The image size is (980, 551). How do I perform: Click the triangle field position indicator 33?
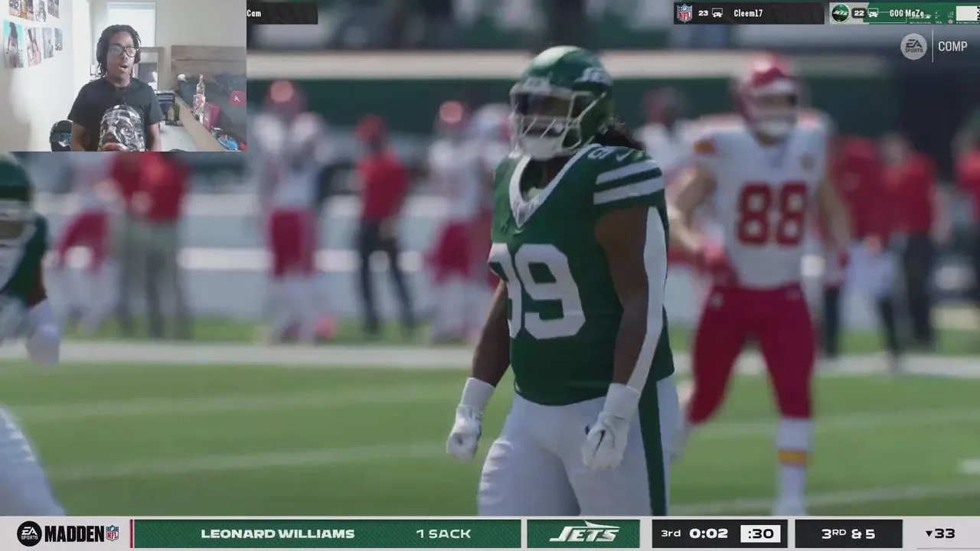[939, 533]
